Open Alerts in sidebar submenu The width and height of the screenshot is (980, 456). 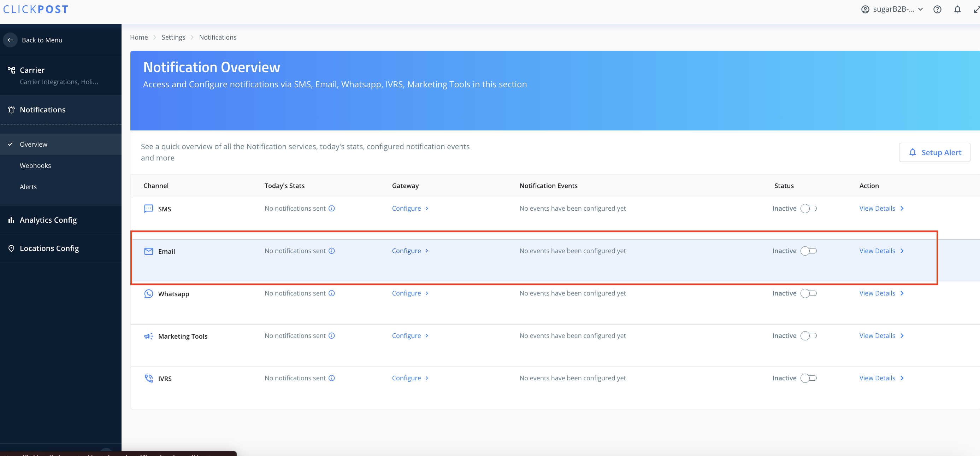28,187
